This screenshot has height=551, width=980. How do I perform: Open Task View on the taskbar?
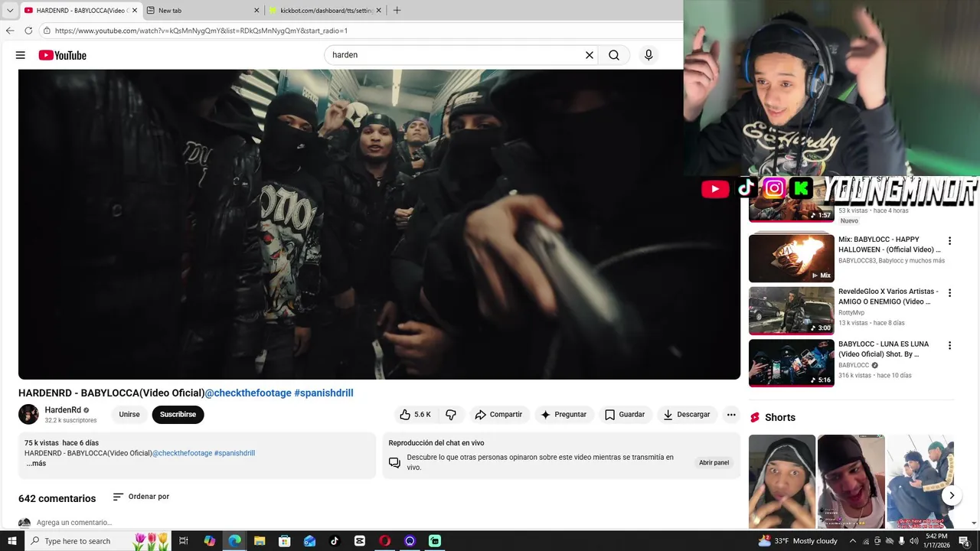(184, 541)
